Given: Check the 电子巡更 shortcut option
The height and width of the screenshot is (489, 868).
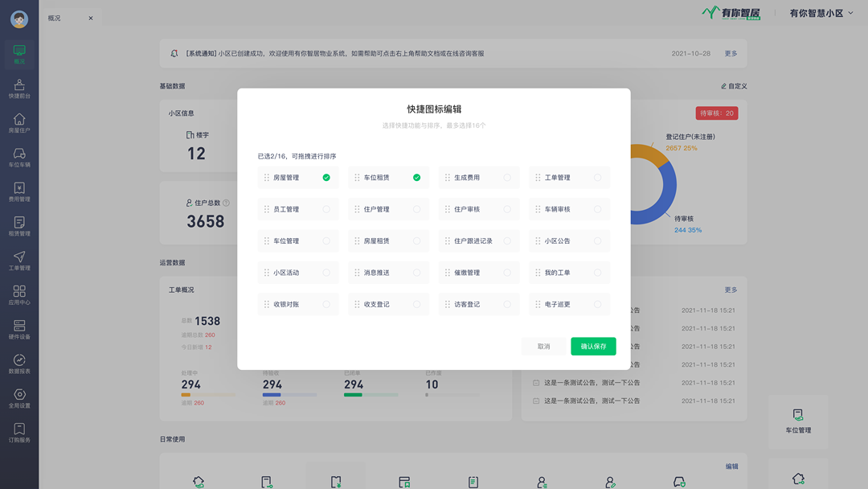Looking at the screenshot, I should [597, 305].
